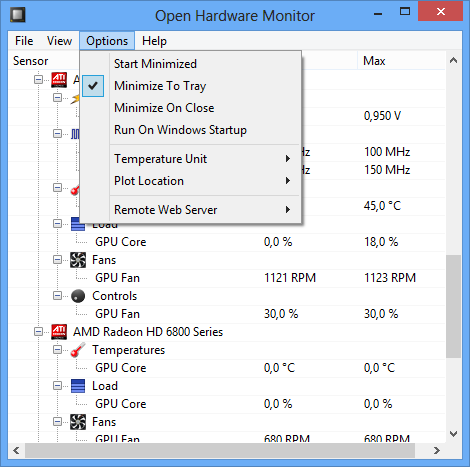470x467 pixels.
Task: Enable Start Minimized option
Action: 191,64
